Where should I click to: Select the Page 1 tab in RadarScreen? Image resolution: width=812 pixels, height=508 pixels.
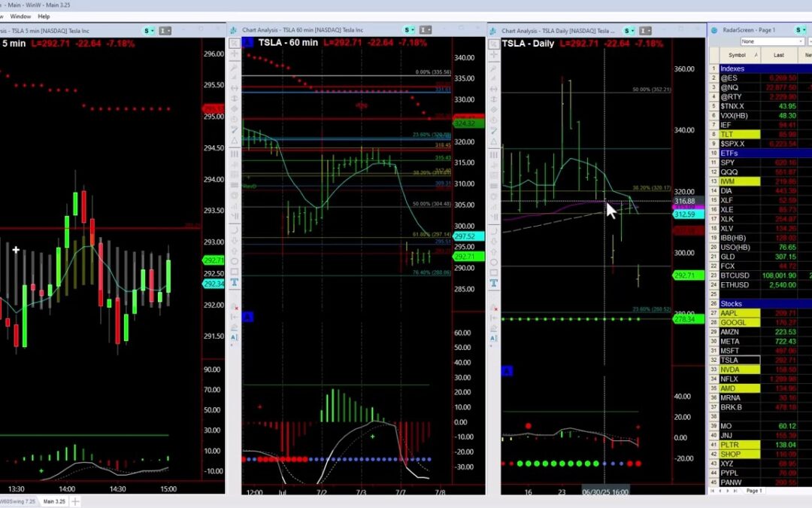(x=753, y=491)
